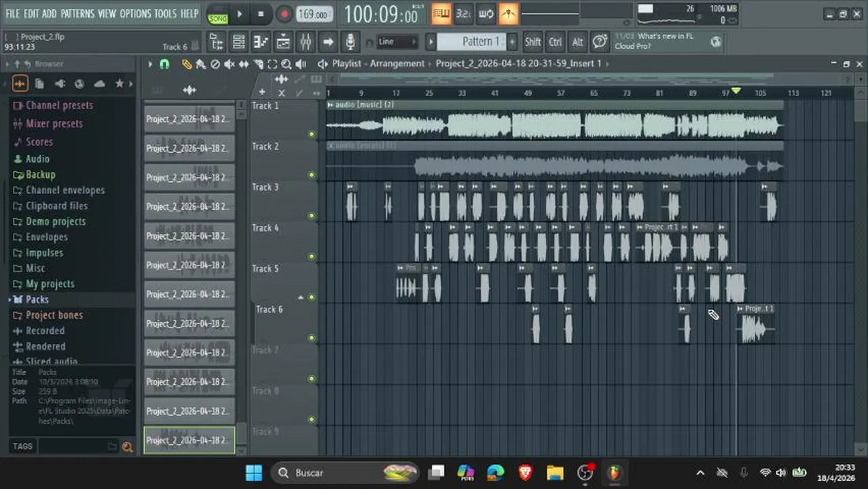Select the Draw pencil tool in playlist
This screenshot has height=489, width=868.
coord(187,64)
